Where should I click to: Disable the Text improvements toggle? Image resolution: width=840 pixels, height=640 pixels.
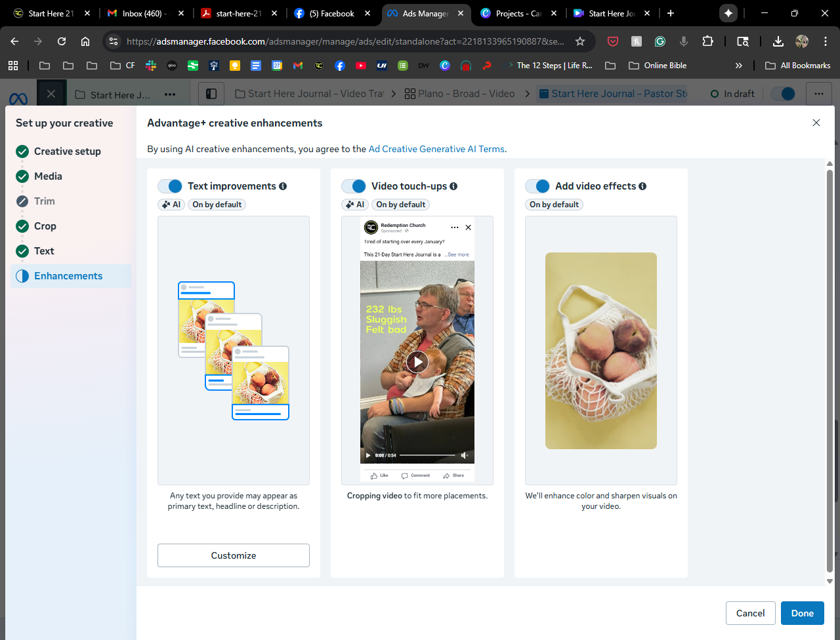[x=170, y=186]
